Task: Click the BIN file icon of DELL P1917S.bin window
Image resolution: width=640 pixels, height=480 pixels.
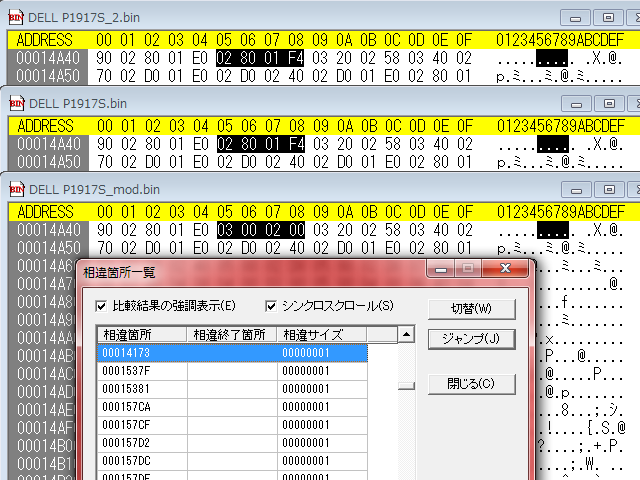Action: (17, 104)
